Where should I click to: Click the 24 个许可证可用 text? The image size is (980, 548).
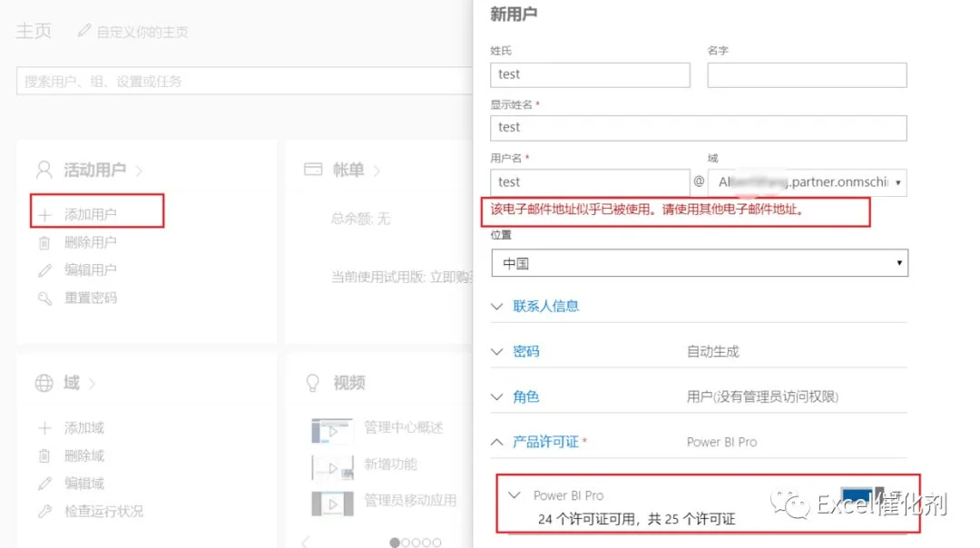point(586,519)
